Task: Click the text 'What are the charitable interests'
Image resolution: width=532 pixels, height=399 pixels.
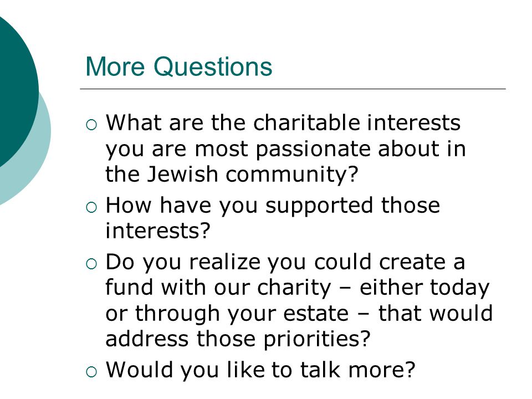Action: (283, 122)
